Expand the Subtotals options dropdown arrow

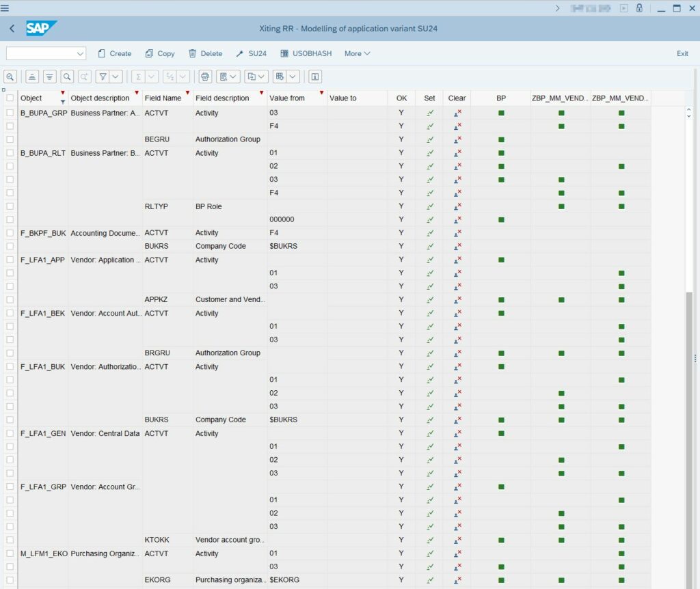[x=183, y=77]
